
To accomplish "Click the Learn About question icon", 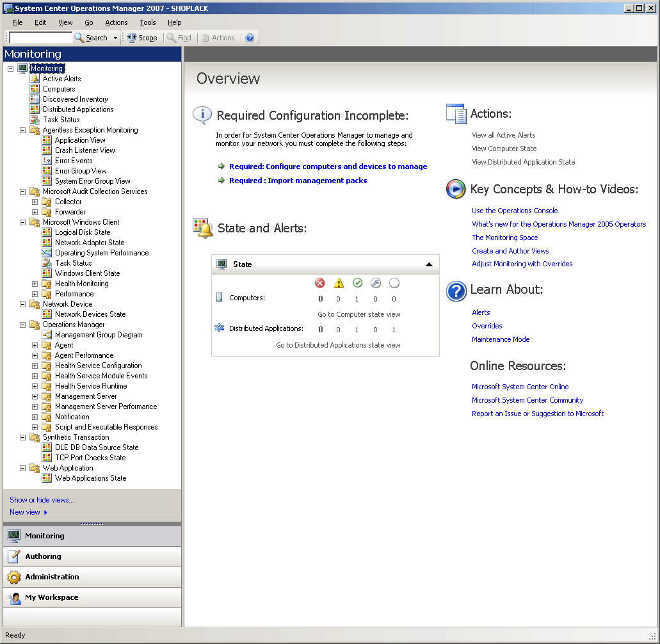I will coord(456,291).
